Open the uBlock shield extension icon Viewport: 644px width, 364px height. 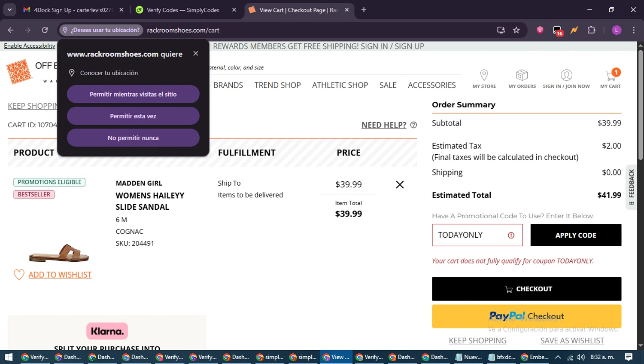[540, 30]
